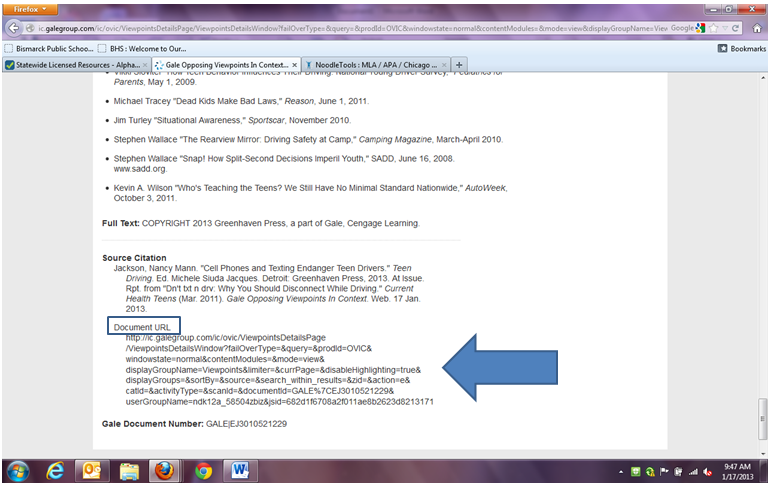The width and height of the screenshot is (770, 487).
Task: Go back with the browser back arrow
Action: (x=14, y=28)
